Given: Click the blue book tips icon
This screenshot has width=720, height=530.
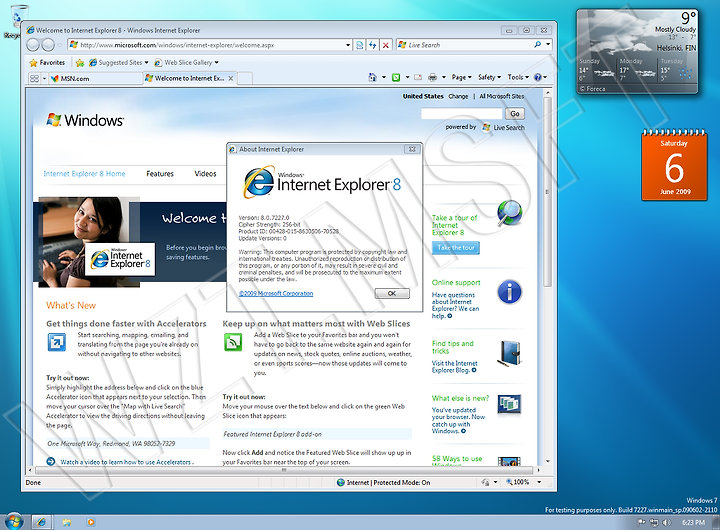Looking at the screenshot, I should pos(509,353).
